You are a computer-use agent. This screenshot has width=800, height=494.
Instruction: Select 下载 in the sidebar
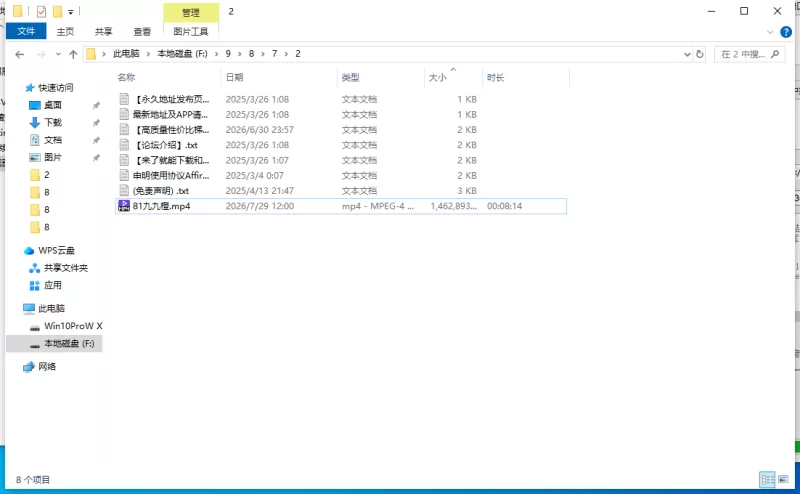tap(53, 122)
